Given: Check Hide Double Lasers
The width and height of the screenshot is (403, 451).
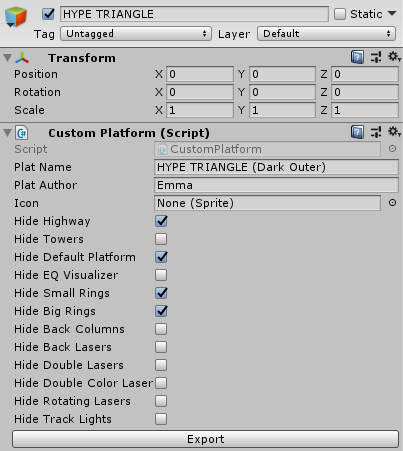Looking at the screenshot, I should click(x=161, y=365).
